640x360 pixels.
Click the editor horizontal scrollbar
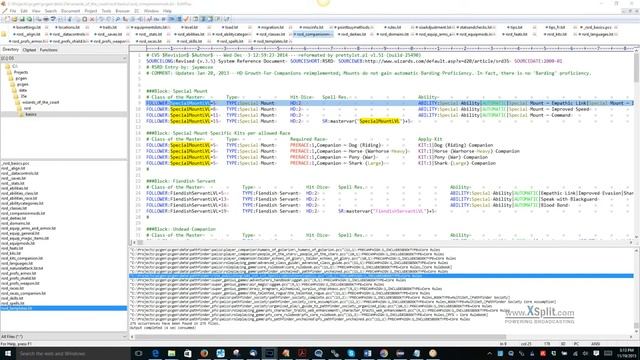[381, 242]
